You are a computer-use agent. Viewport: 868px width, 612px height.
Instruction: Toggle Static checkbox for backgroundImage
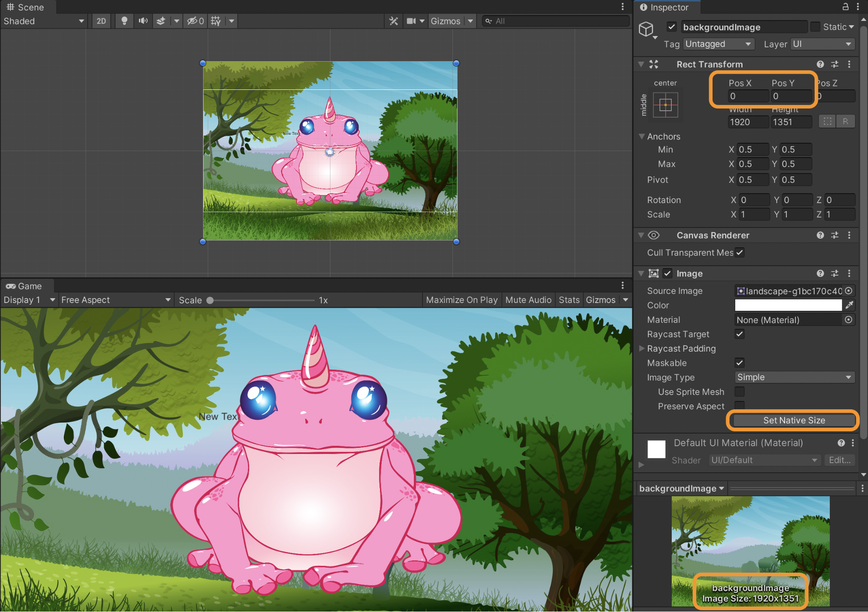(815, 27)
